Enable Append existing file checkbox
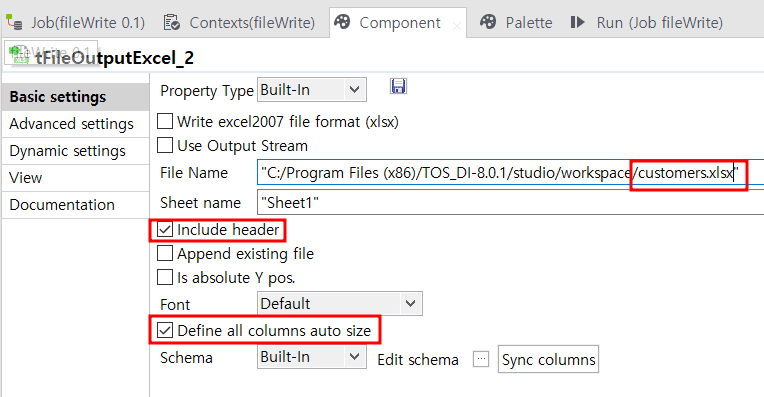This screenshot has width=764, height=397. tap(165, 253)
